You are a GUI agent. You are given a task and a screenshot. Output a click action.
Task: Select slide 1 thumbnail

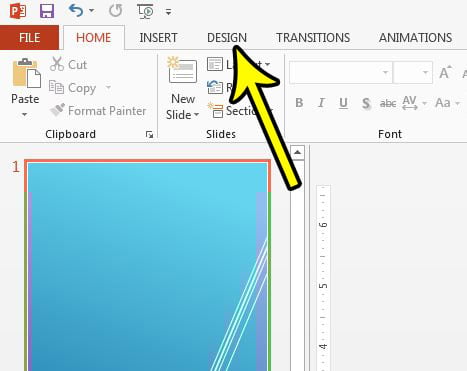click(148, 266)
